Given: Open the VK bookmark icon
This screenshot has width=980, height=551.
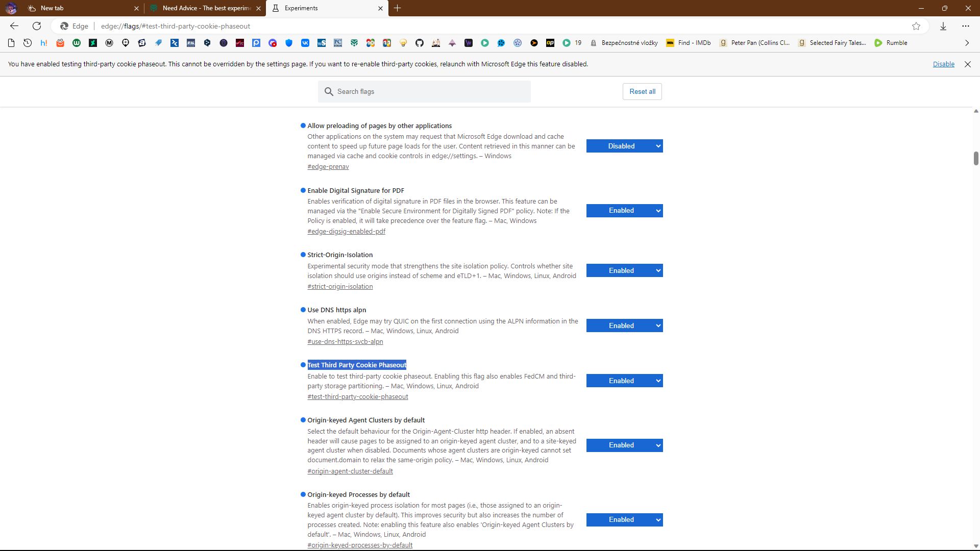Looking at the screenshot, I should (305, 43).
